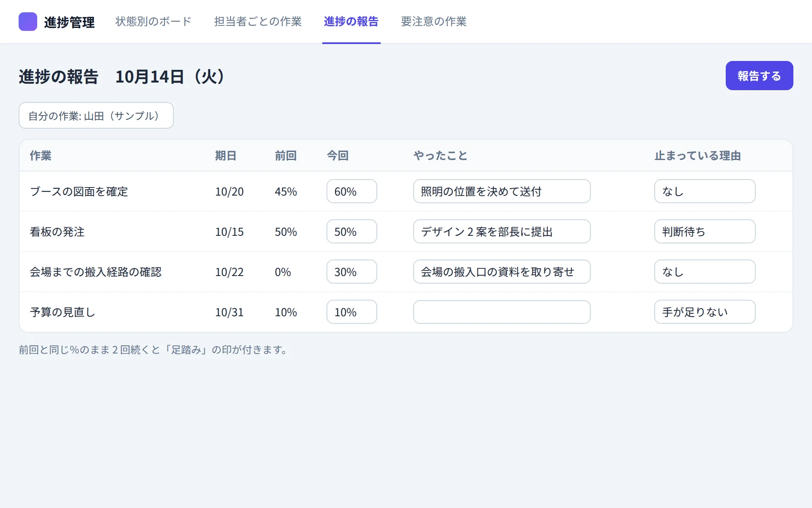Screen dimensions: 812x508
Task: Click empty やったこと field for 予算の見直し
Action: (x=502, y=312)
